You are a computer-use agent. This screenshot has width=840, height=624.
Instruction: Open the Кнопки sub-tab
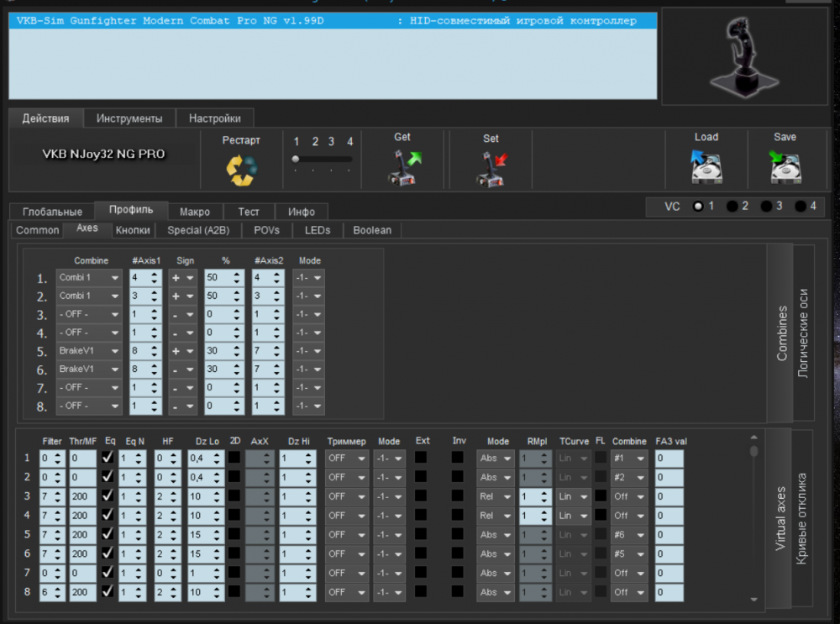click(x=133, y=230)
